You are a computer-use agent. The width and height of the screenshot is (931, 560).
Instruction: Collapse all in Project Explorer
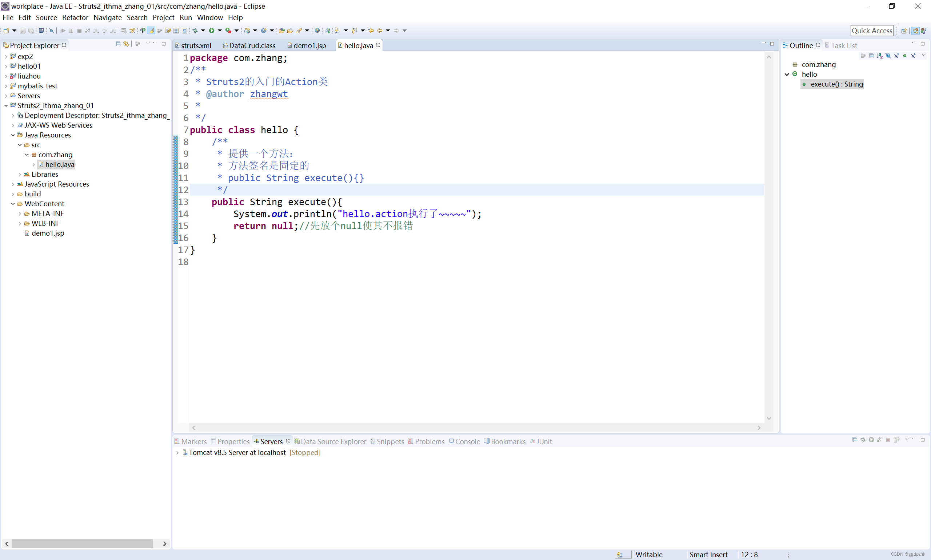click(x=118, y=44)
